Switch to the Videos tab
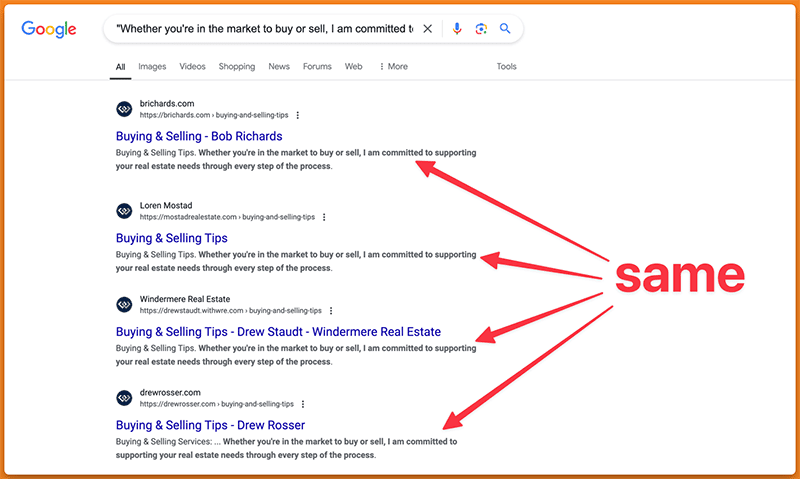This screenshot has width=800, height=479. click(192, 66)
